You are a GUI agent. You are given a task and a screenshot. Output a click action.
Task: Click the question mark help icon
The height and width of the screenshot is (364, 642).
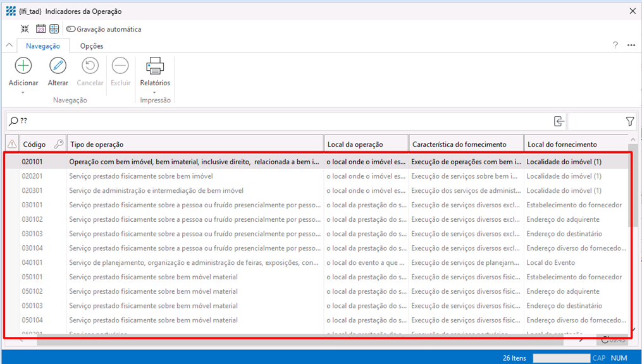(x=615, y=45)
